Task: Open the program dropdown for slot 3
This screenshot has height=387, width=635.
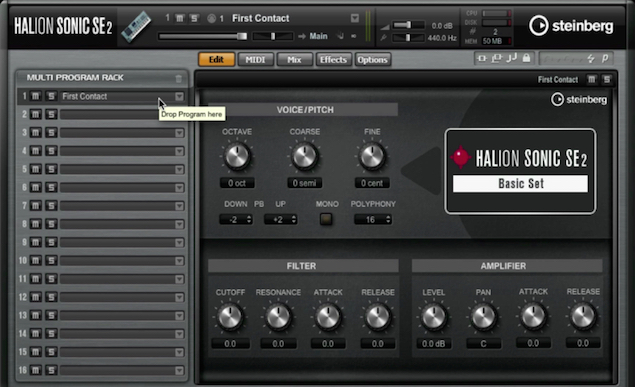Action: click(x=179, y=133)
